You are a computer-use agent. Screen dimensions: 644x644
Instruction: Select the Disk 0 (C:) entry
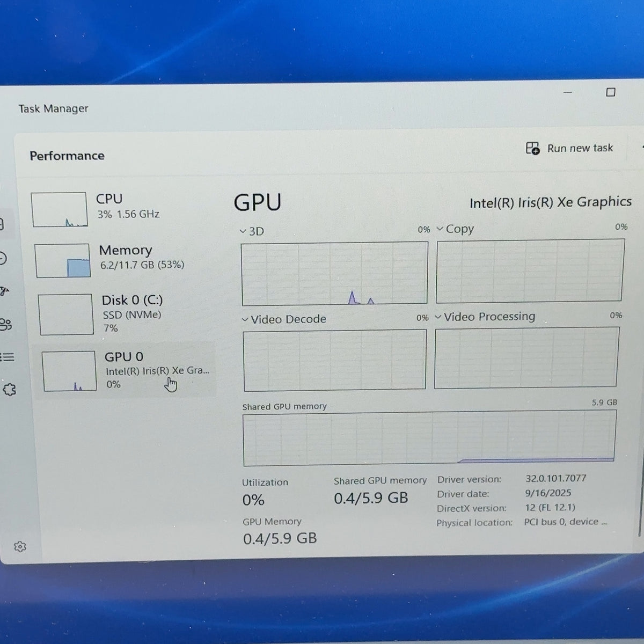click(126, 314)
